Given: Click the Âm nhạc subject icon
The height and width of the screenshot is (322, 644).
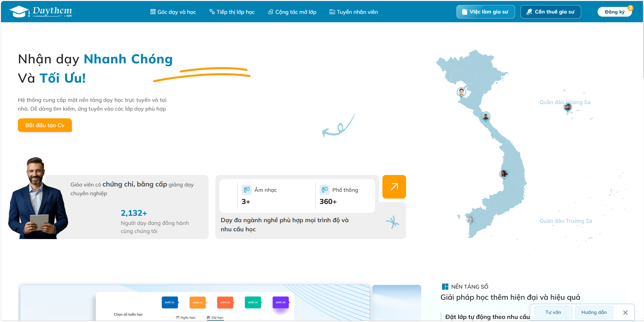Looking at the screenshot, I should click(x=247, y=190).
